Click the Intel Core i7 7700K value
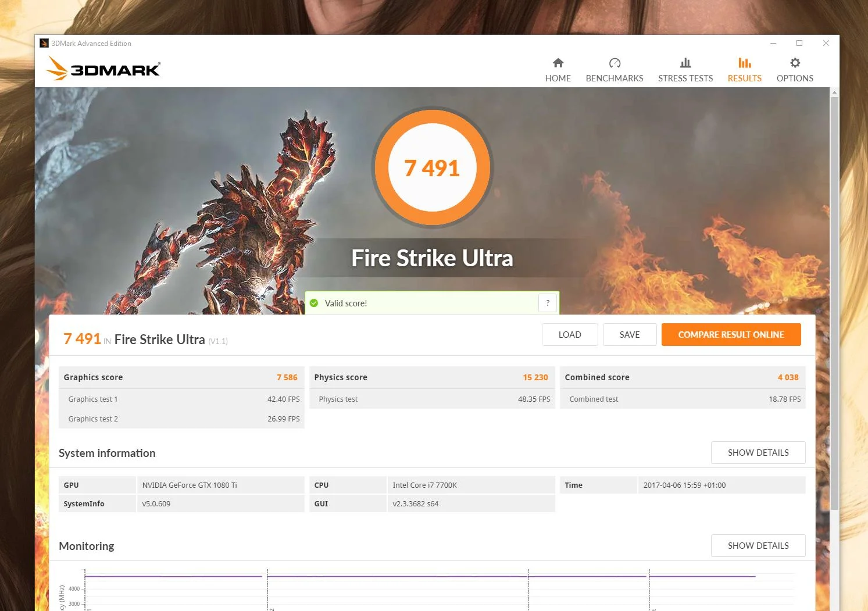The height and width of the screenshot is (611, 868). click(x=425, y=485)
